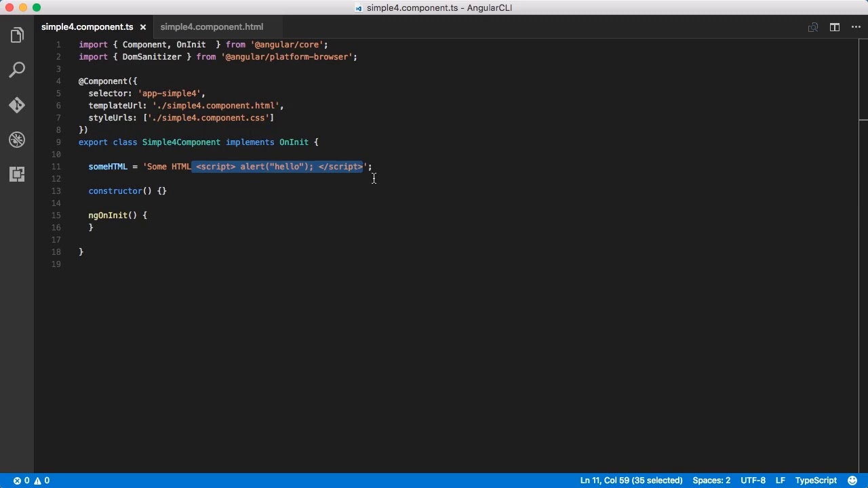
Task: Click 'implements' keyword on line 9
Action: pos(250,142)
